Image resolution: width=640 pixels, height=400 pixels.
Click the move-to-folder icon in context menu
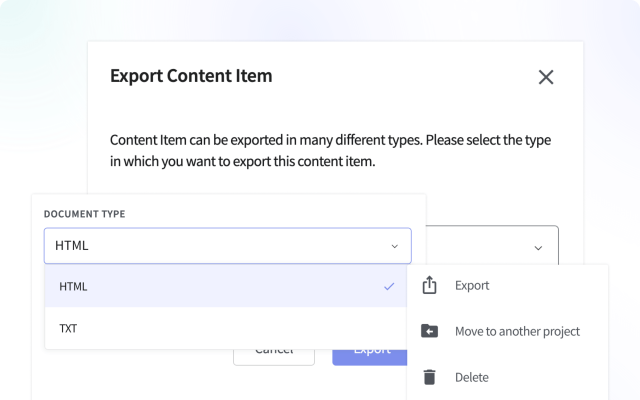pos(430,331)
